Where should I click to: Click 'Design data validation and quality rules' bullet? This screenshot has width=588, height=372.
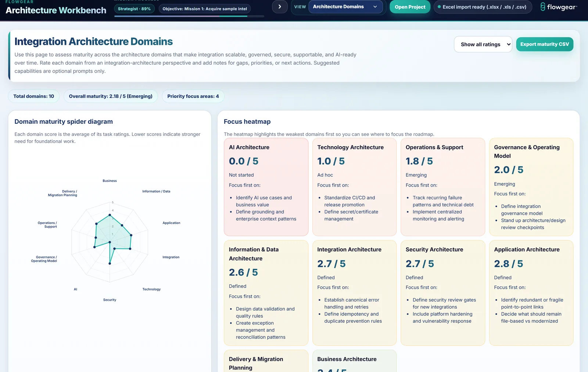click(265, 313)
